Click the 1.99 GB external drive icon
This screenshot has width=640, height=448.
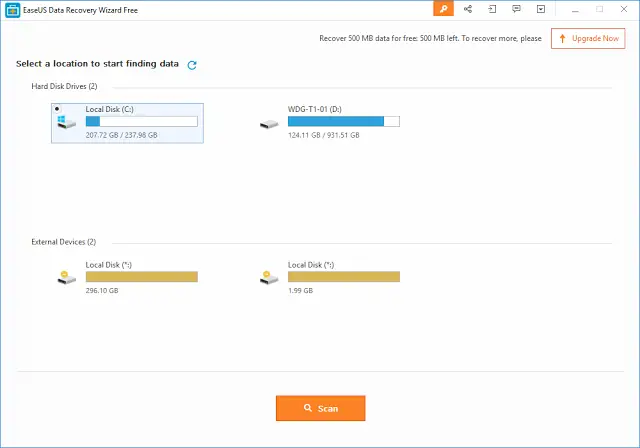pyautogui.click(x=269, y=277)
